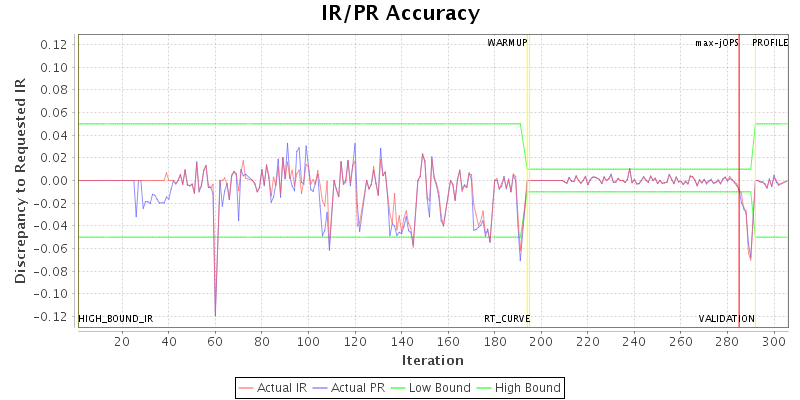Click the Iteration x-axis title
This screenshot has height=400, width=800.
432,360
